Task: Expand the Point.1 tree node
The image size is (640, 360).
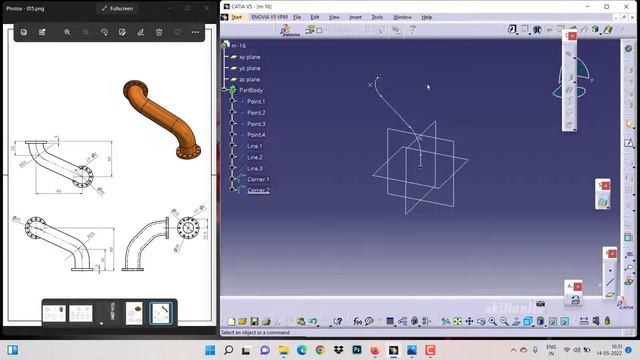Action: pos(233,101)
